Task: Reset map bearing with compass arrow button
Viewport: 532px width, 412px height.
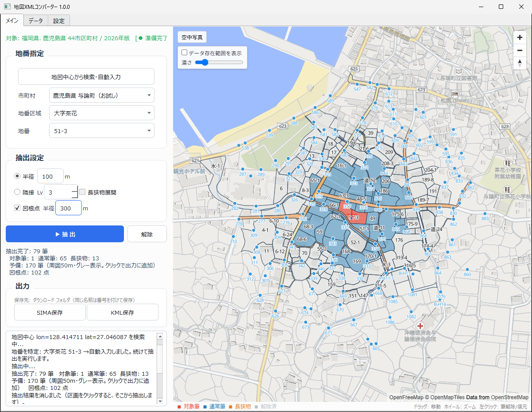Action: click(520, 63)
